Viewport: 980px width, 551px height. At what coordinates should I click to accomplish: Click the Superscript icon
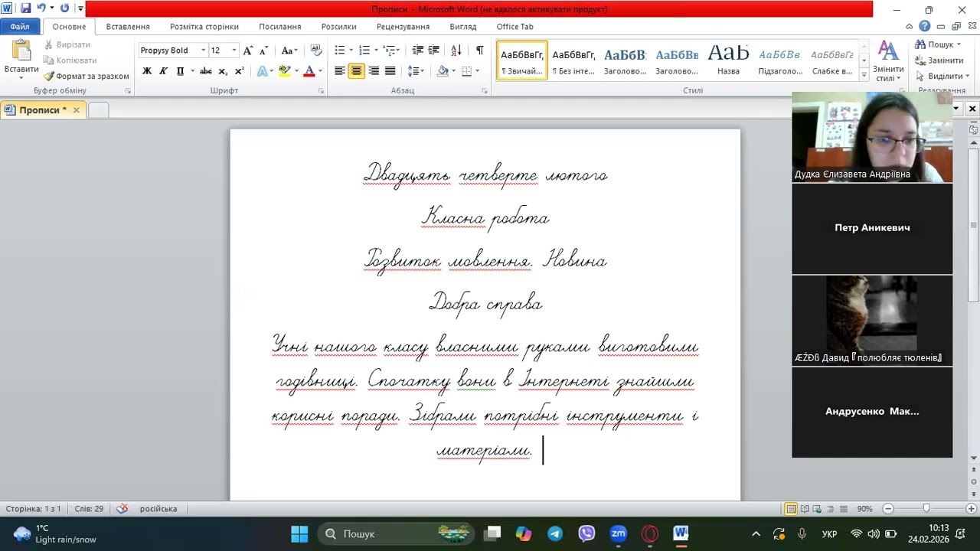pos(239,71)
